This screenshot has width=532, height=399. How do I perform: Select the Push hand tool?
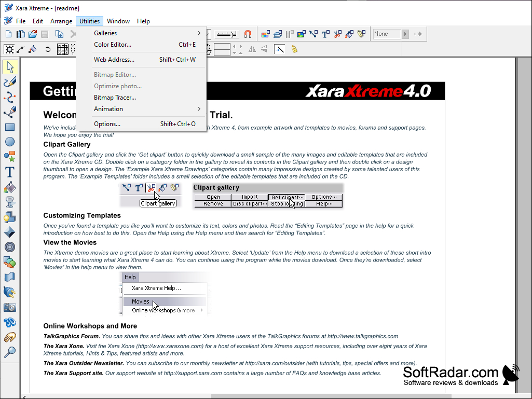point(10,337)
